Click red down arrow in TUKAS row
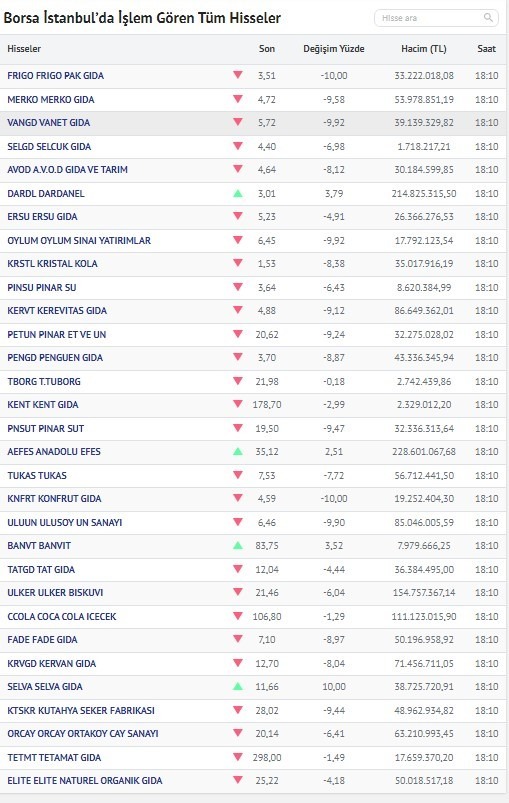Image resolution: width=509 pixels, height=803 pixels. tap(238, 475)
